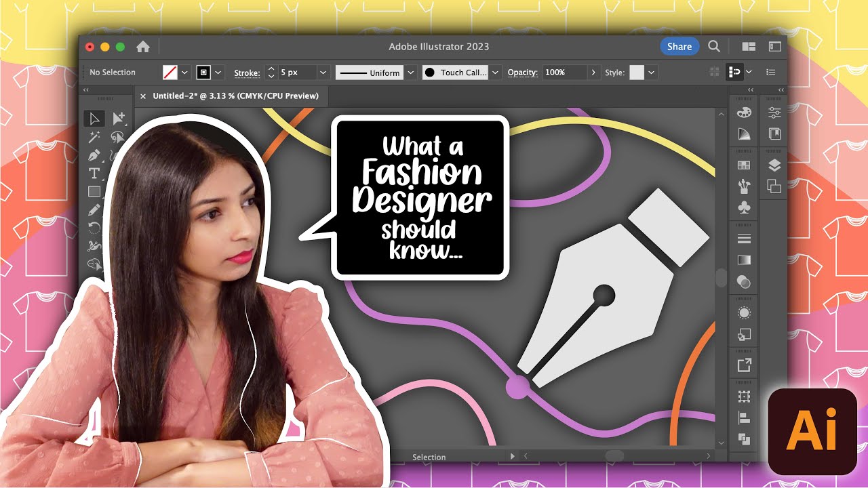Open the Fill color dropdown arrow
Image resolution: width=868 pixels, height=488 pixels.
(x=184, y=73)
